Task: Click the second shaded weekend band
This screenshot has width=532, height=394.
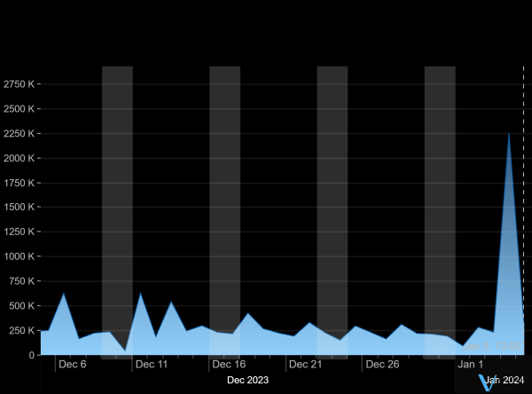Action: pyautogui.click(x=224, y=177)
